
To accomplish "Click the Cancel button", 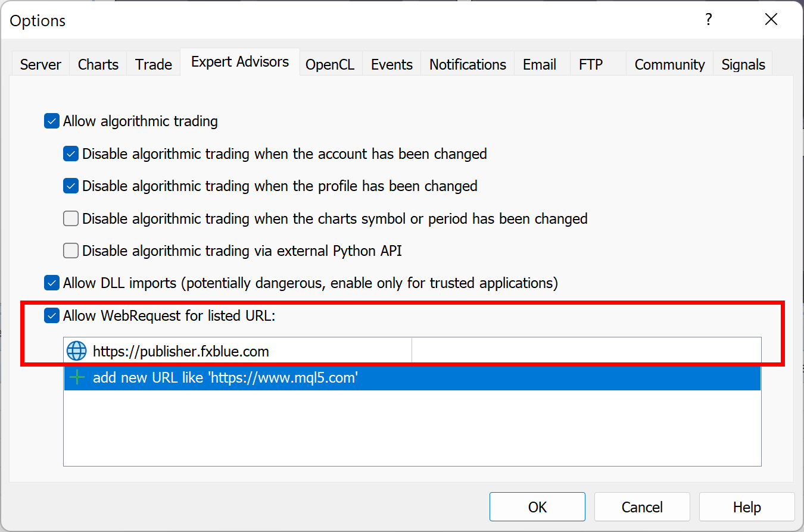I will click(x=642, y=507).
